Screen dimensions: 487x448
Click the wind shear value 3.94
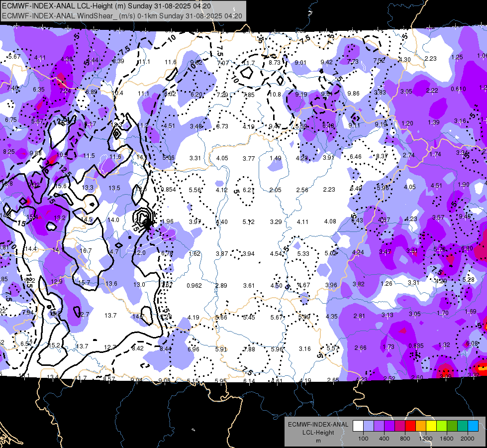(x=249, y=254)
